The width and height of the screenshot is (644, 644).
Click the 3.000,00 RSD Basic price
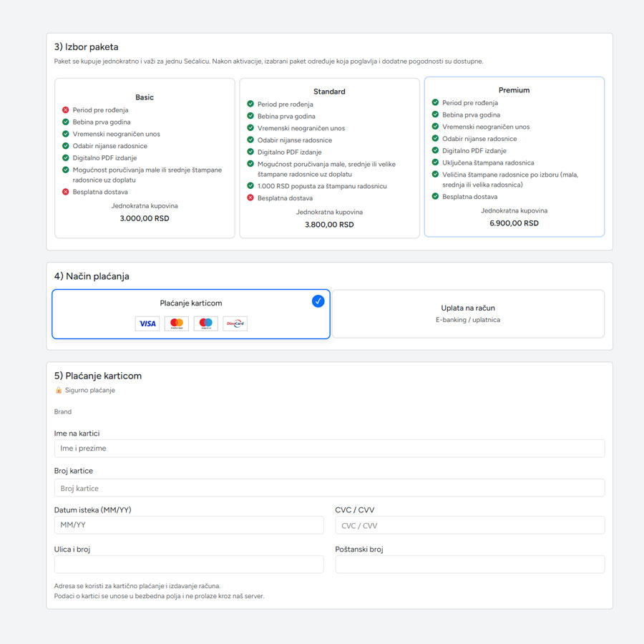tap(145, 218)
